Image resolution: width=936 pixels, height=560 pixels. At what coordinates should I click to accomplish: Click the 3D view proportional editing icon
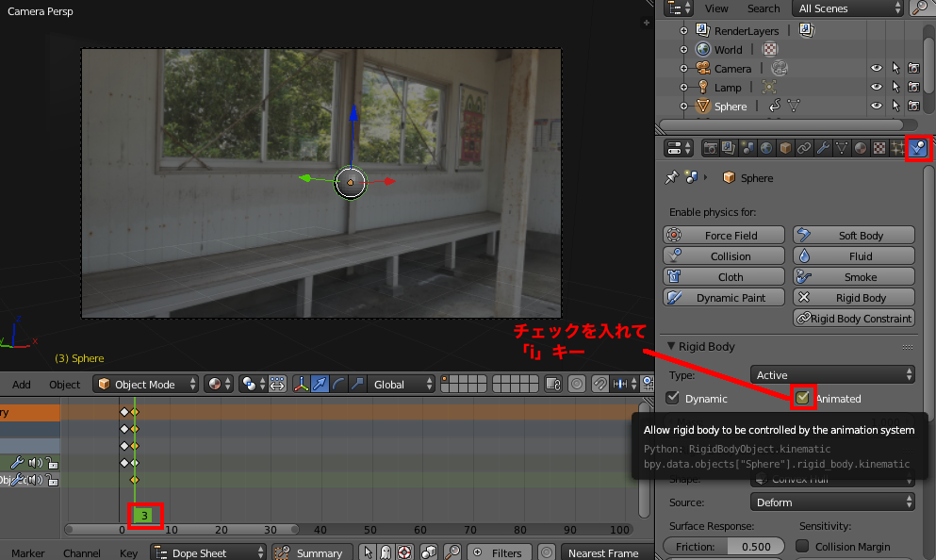pos(577,384)
